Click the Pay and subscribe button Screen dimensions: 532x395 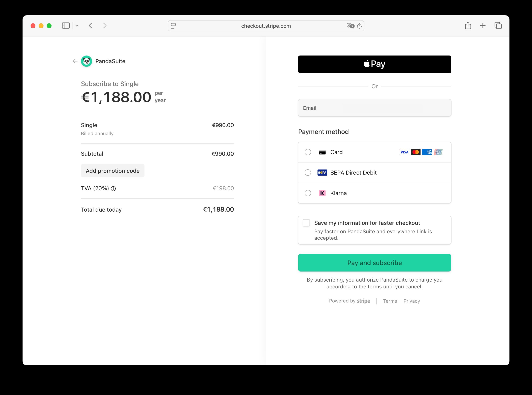click(374, 262)
